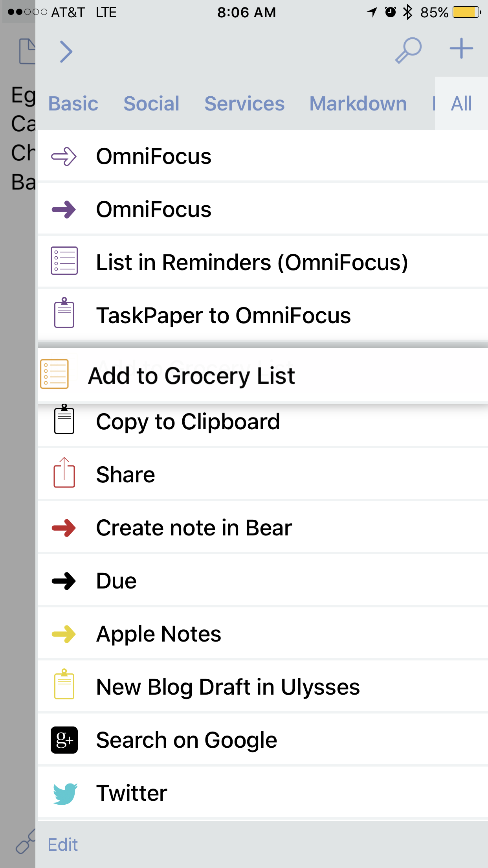Screen dimensions: 488x868
Task: Select the Markdown tab
Action: [x=358, y=104]
